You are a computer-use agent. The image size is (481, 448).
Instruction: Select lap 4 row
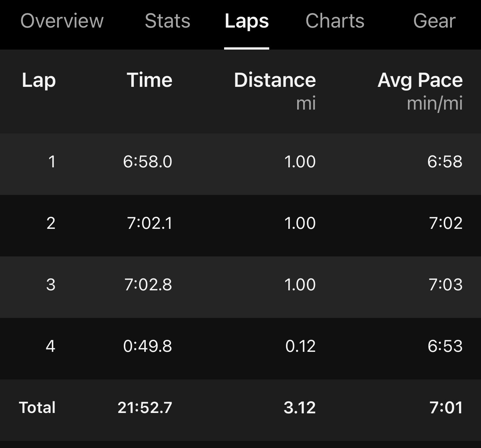pyautogui.click(x=240, y=348)
